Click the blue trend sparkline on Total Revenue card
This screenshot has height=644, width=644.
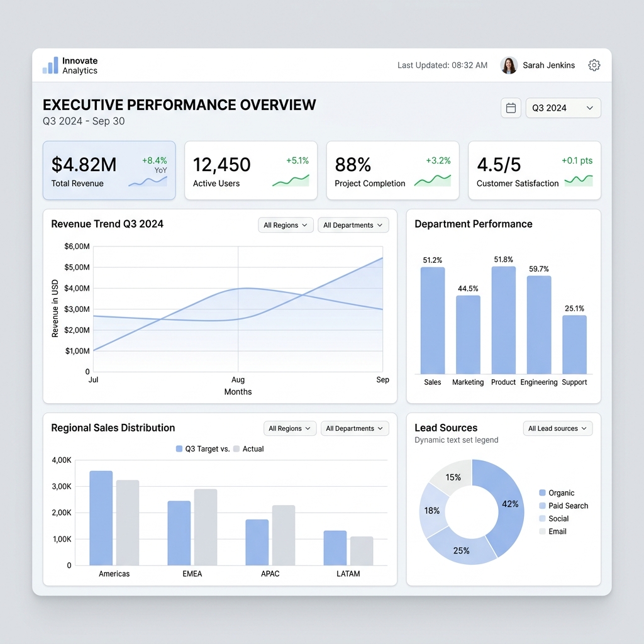[149, 180]
